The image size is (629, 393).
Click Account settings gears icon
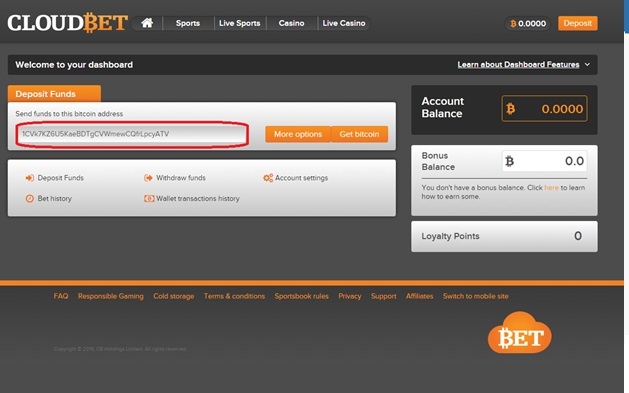[268, 178]
